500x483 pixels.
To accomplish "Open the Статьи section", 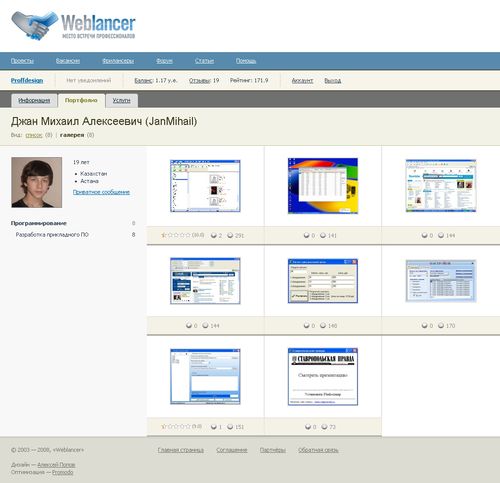I will 204,61.
